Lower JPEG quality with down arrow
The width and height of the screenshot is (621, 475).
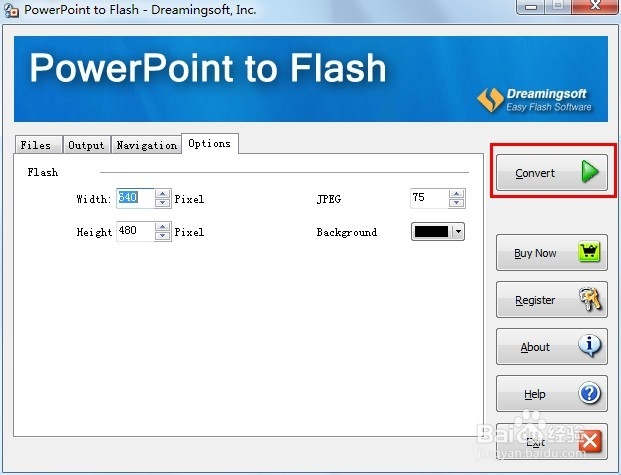[457, 203]
